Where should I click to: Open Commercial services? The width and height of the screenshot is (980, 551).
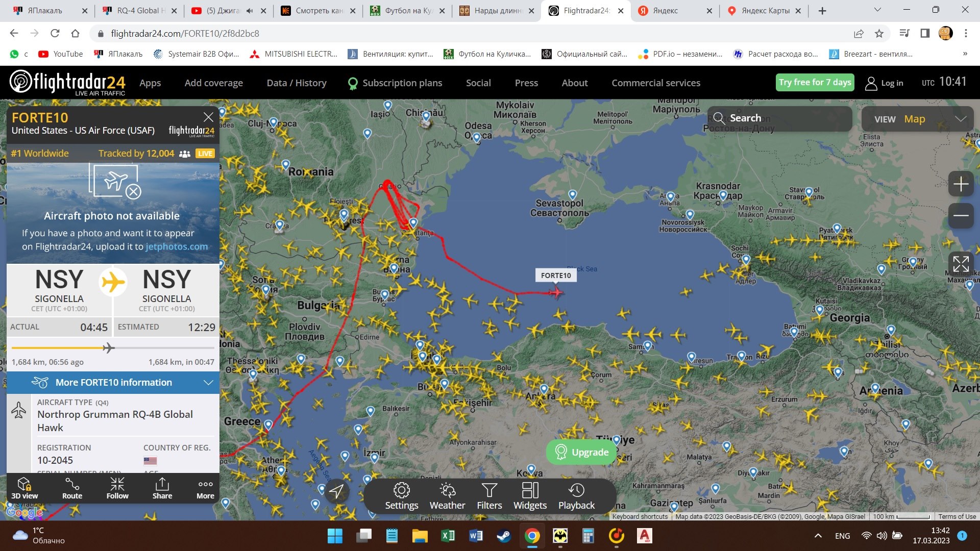656,83
